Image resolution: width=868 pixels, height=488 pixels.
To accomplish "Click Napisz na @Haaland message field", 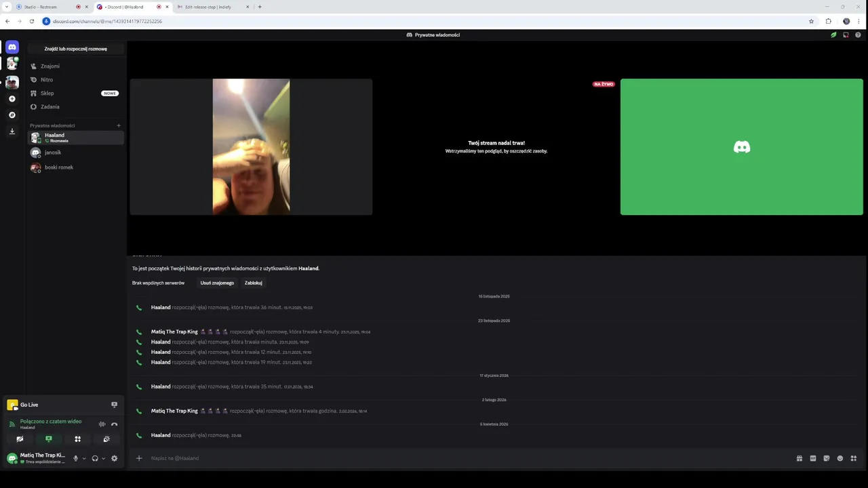I will tap(468, 458).
